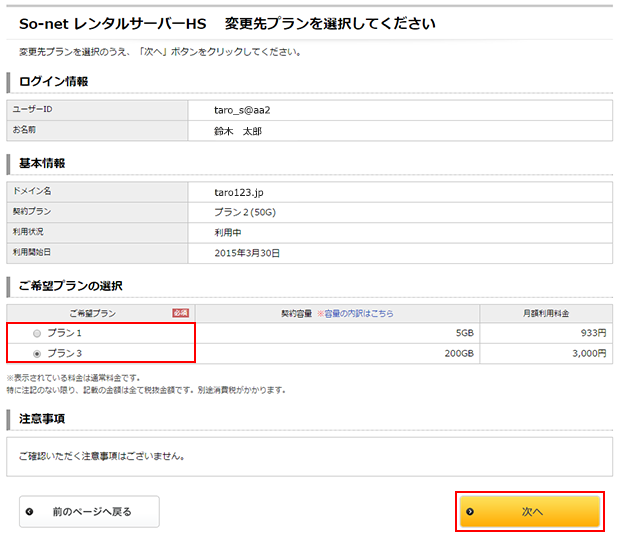Image resolution: width=620 pixels, height=534 pixels.
Task: Select the プラン3 radio button
Action: (x=38, y=353)
